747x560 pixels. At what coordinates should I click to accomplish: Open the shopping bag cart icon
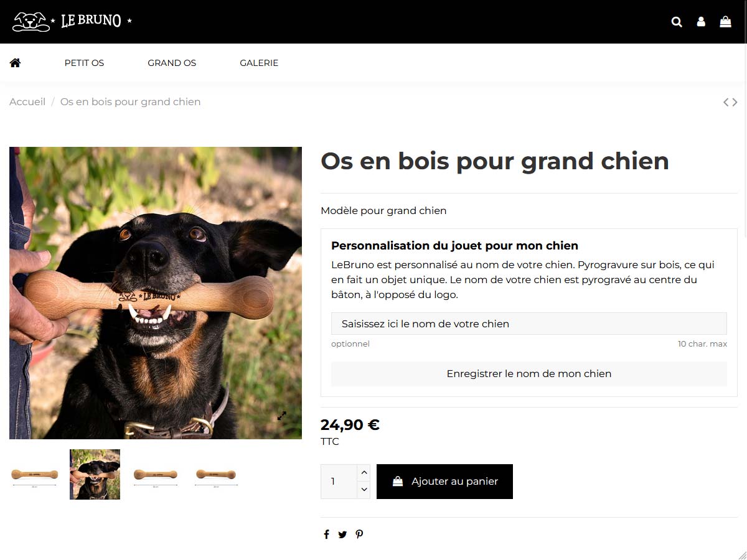(725, 22)
